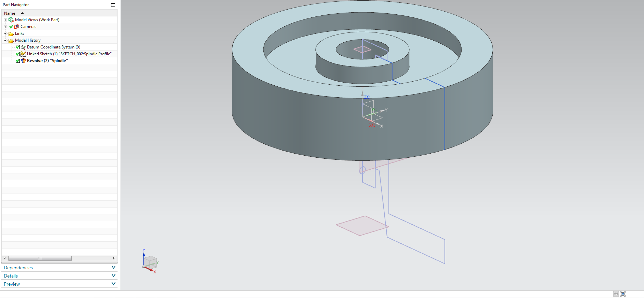
Task: Click the Linked Sketch feature icon
Action: [23, 54]
